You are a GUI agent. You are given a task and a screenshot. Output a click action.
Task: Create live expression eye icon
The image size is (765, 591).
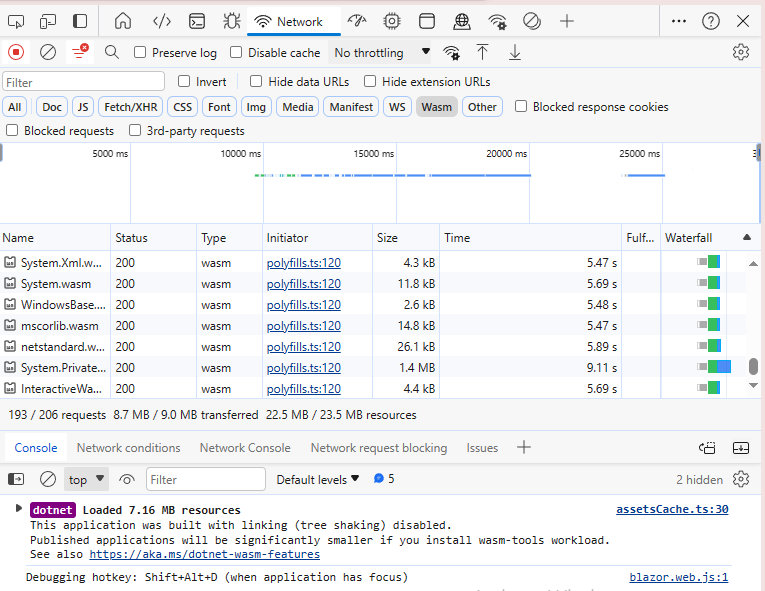pos(127,480)
